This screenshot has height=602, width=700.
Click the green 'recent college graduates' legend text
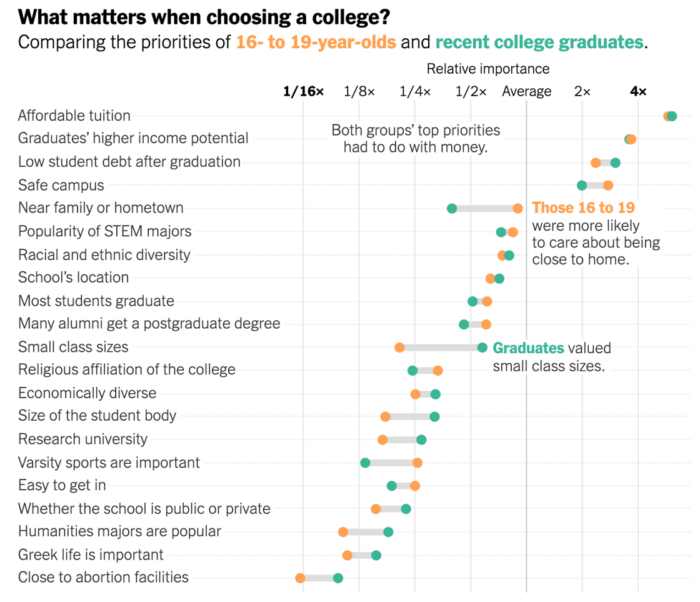pos(540,42)
